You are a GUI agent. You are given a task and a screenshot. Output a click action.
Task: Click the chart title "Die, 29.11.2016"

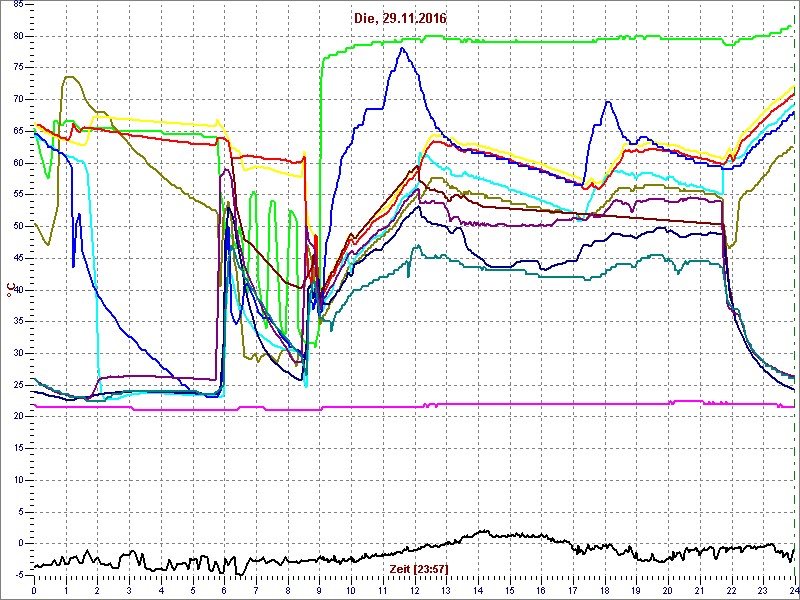point(399,19)
